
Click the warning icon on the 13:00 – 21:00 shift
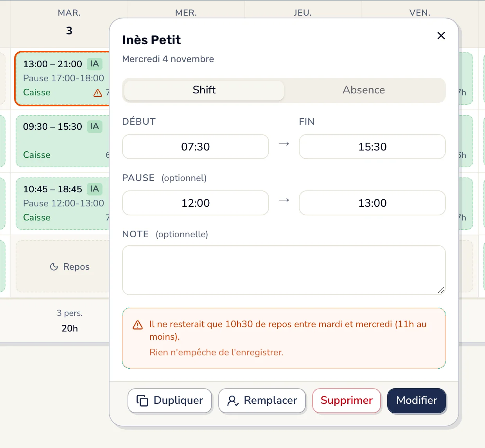(98, 93)
